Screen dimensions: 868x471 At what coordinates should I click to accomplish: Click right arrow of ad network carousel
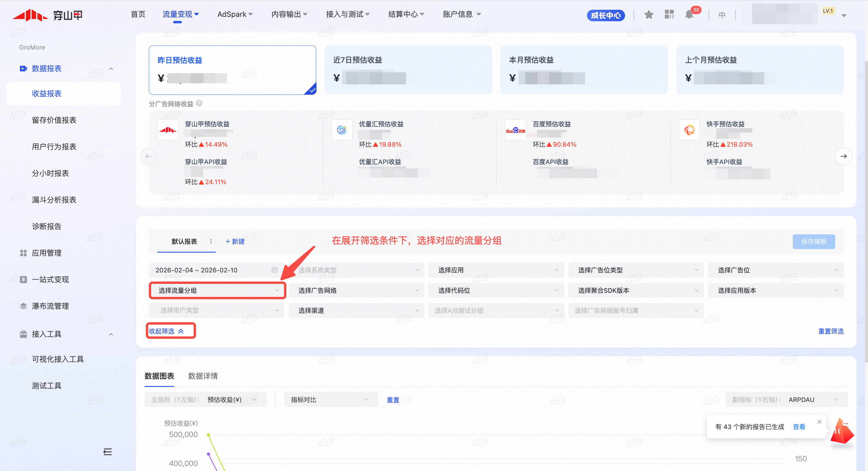(x=843, y=156)
